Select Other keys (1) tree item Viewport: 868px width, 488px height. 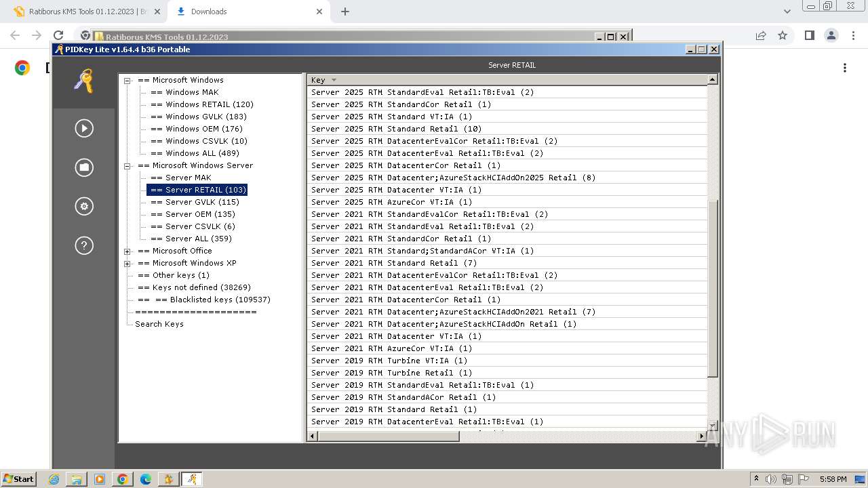coord(174,275)
